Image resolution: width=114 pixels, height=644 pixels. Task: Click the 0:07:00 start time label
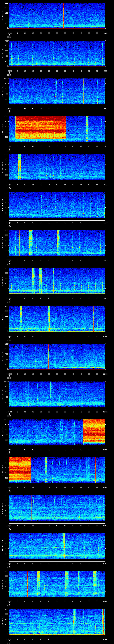9,261
